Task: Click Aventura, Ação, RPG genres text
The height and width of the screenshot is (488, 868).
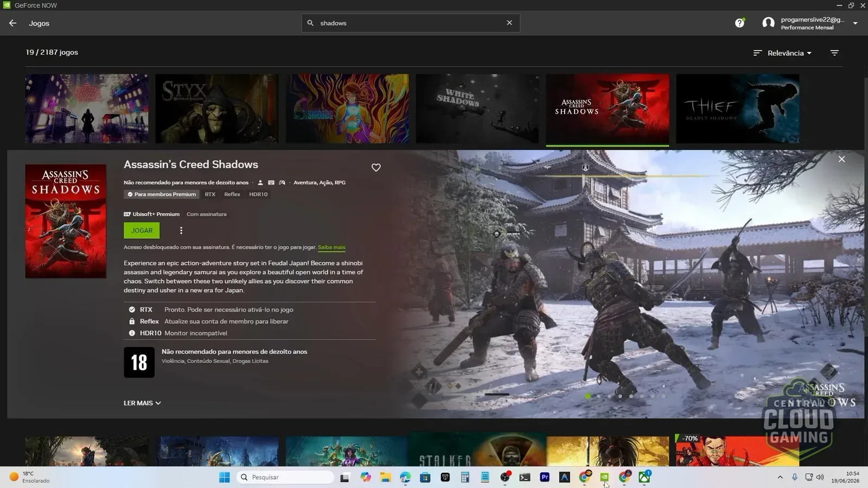Action: tap(320, 183)
